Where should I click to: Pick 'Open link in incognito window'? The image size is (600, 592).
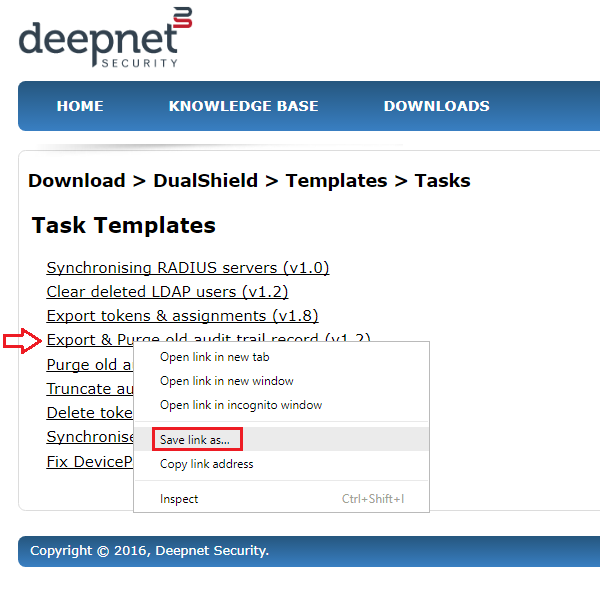tap(240, 405)
